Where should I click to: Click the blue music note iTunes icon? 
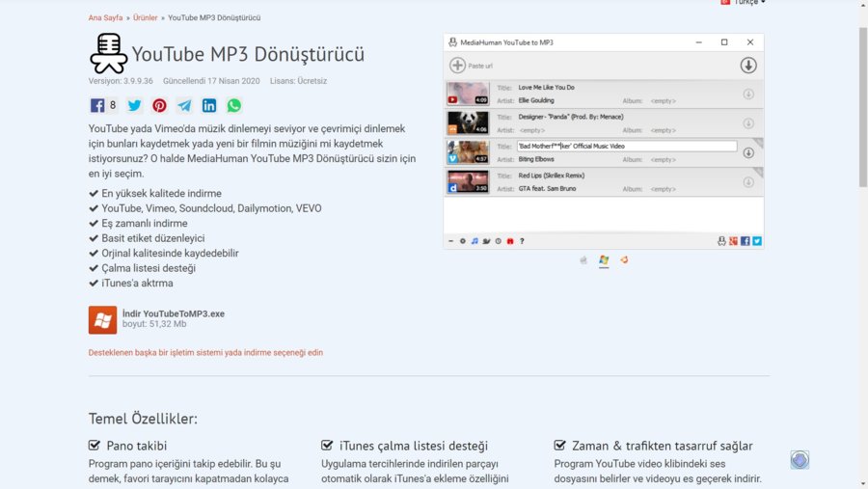pos(475,241)
